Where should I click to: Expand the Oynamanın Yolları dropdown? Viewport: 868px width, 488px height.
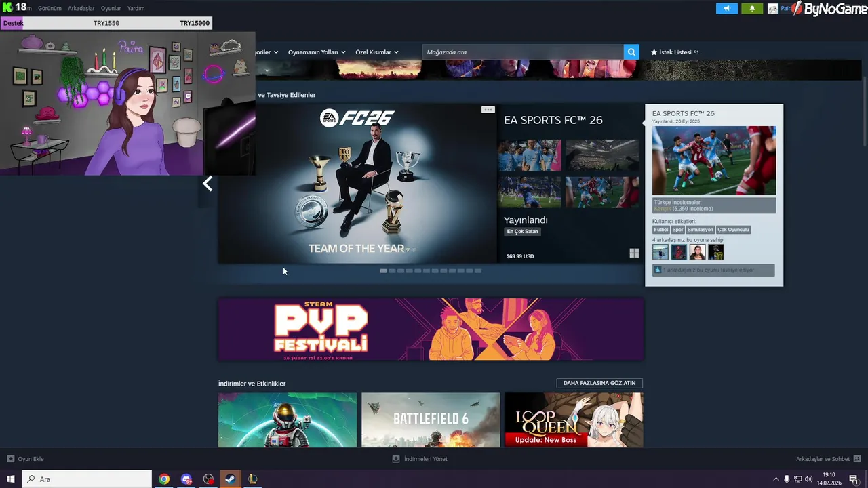tap(317, 52)
